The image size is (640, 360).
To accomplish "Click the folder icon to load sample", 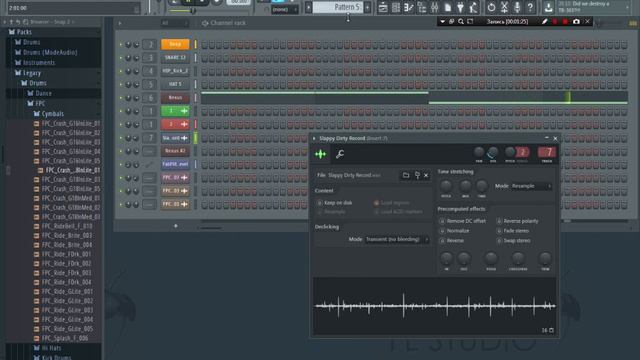I will click(406, 175).
